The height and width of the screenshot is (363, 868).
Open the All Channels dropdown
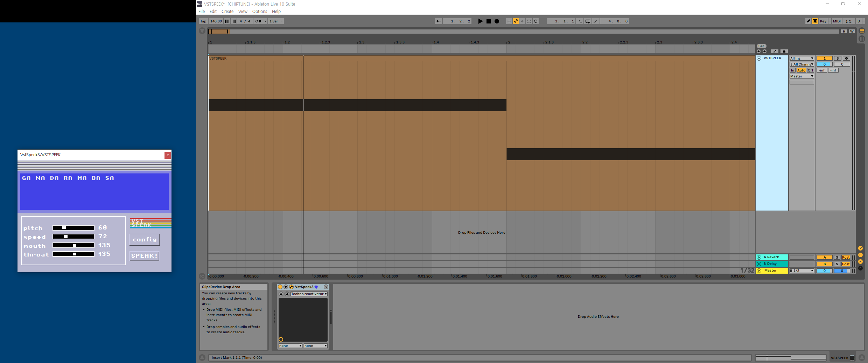[802, 64]
